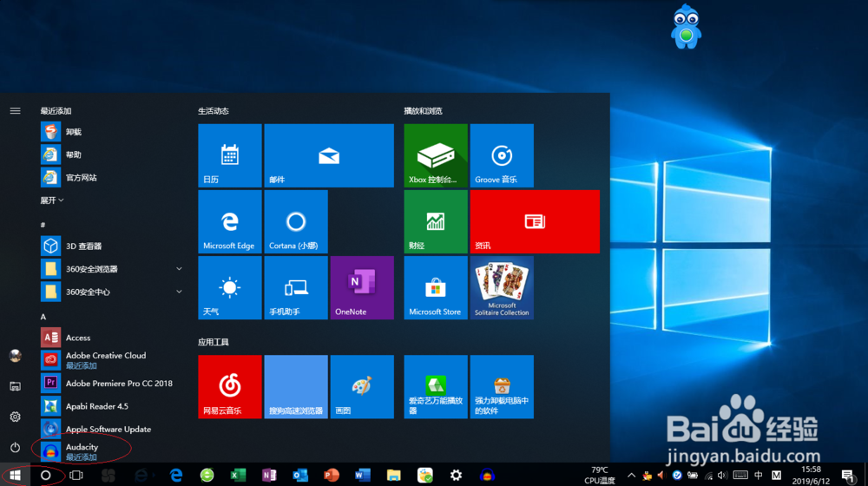Click the 应用工具 tile group header
868x486 pixels.
point(214,342)
